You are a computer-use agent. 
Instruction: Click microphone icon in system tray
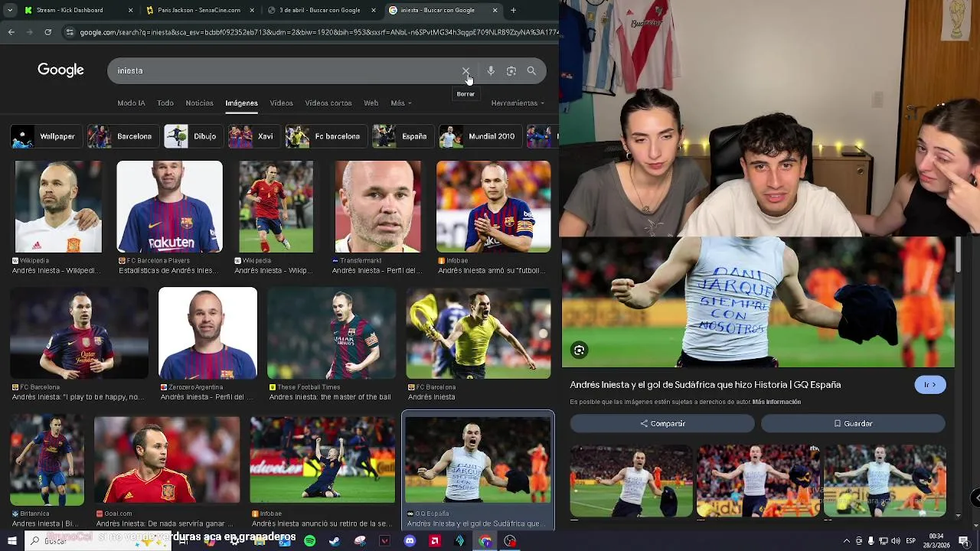point(871,541)
